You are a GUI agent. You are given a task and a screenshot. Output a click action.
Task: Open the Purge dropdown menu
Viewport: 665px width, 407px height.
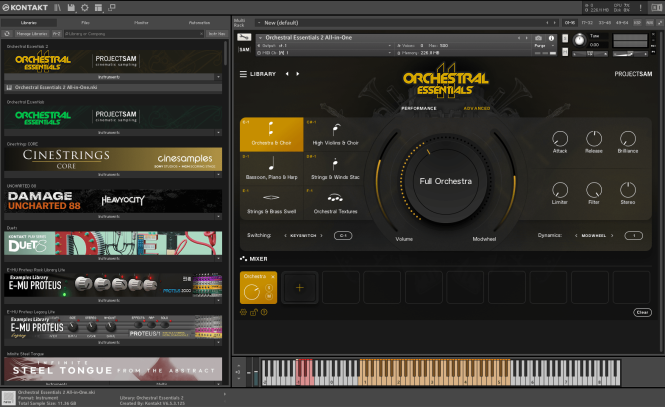pyautogui.click(x=542, y=45)
